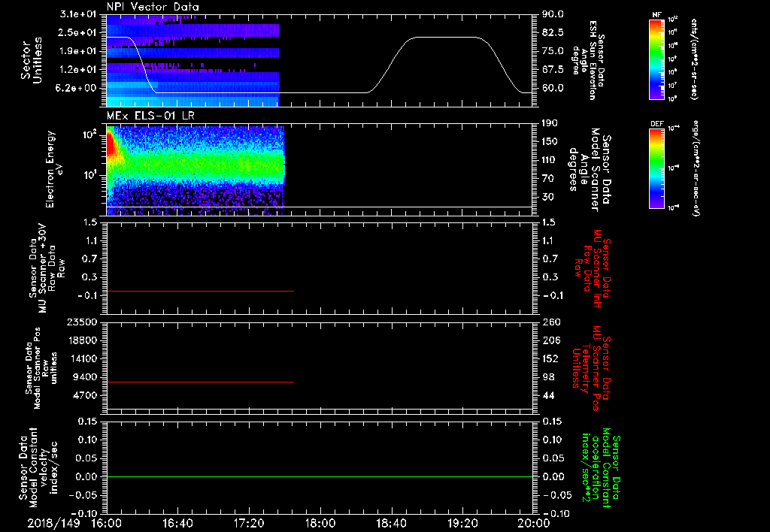770x532 pixels.
Task: Click the 110 scanner angle tick
Action: [x=550, y=160]
